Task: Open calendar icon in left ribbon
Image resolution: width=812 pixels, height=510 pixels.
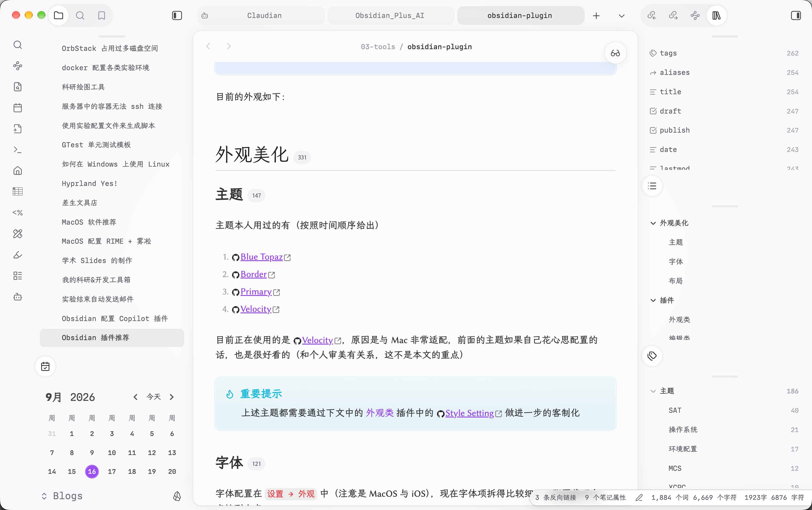Action: [x=18, y=108]
